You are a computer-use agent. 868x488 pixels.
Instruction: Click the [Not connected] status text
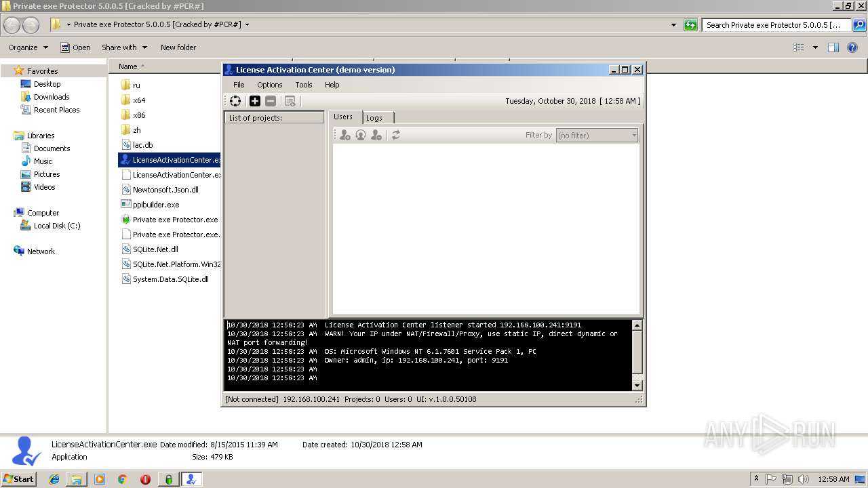click(x=252, y=399)
